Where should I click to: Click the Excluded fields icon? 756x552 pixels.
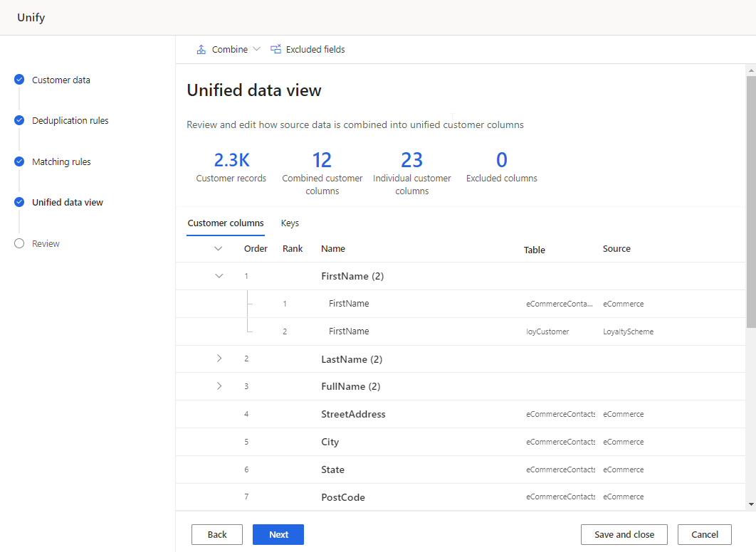275,49
